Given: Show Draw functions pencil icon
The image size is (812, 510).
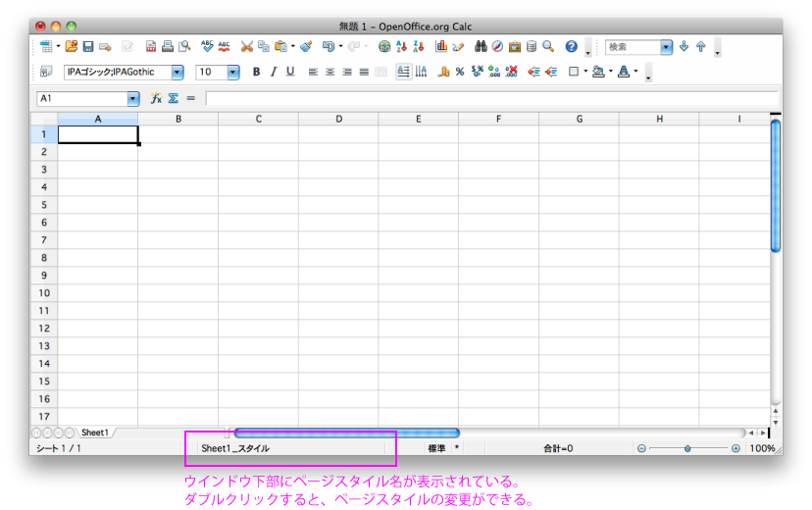Looking at the screenshot, I should [458, 47].
